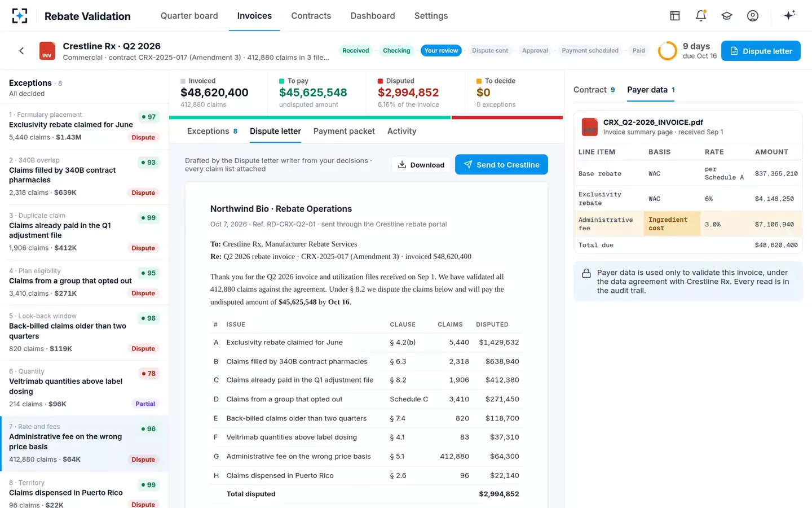This screenshot has width=812, height=508.
Task: Click the blue Dispute letter button
Action: point(761,51)
